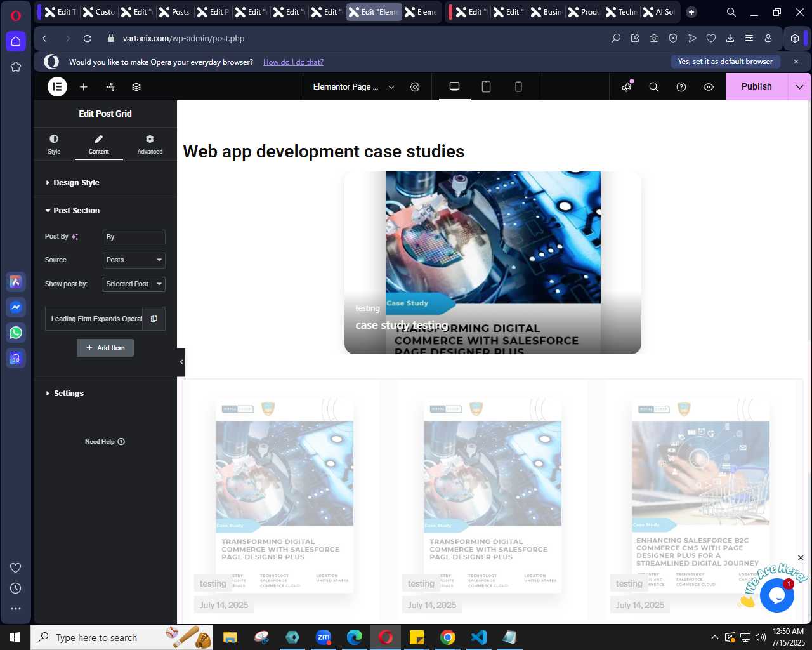This screenshot has height=650, width=812.
Task: Open the Structure layers icon
Action: [136, 87]
